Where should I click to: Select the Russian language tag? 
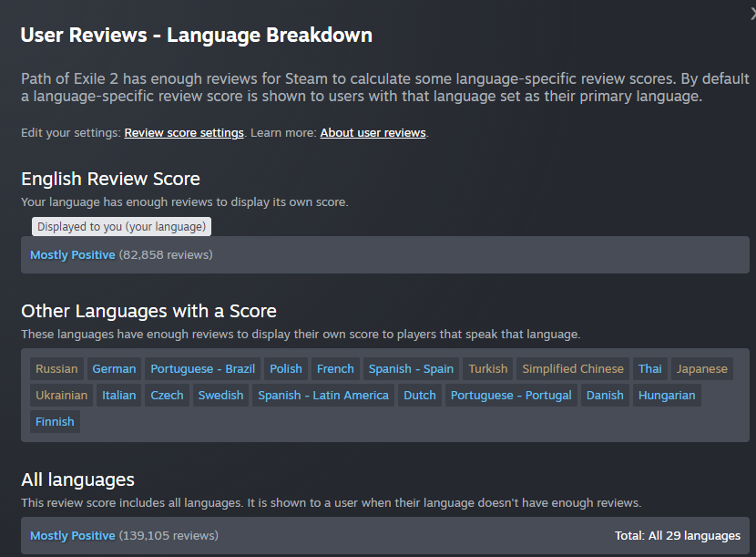56,369
